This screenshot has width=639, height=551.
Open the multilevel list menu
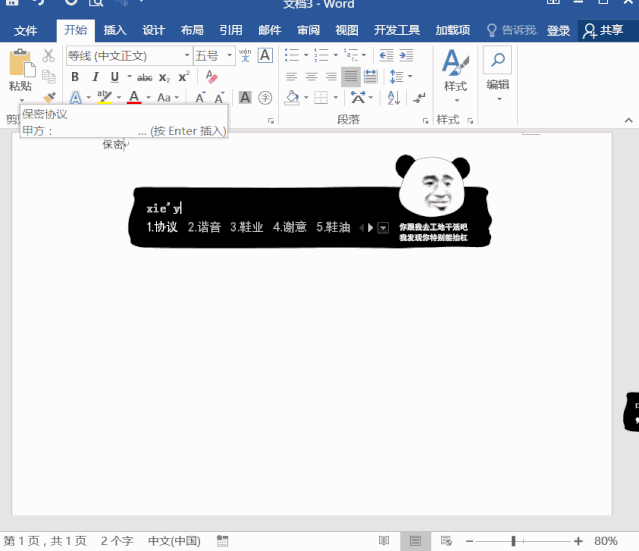355,55
